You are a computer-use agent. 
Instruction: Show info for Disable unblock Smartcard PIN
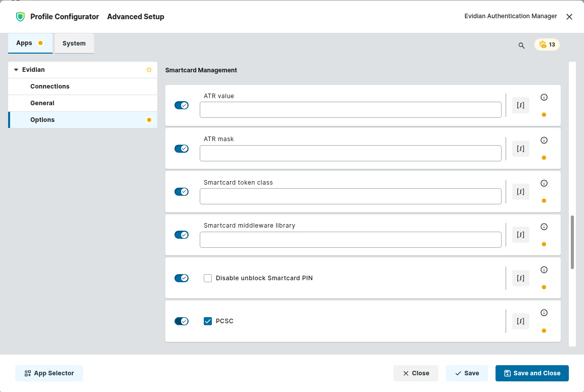(x=544, y=270)
